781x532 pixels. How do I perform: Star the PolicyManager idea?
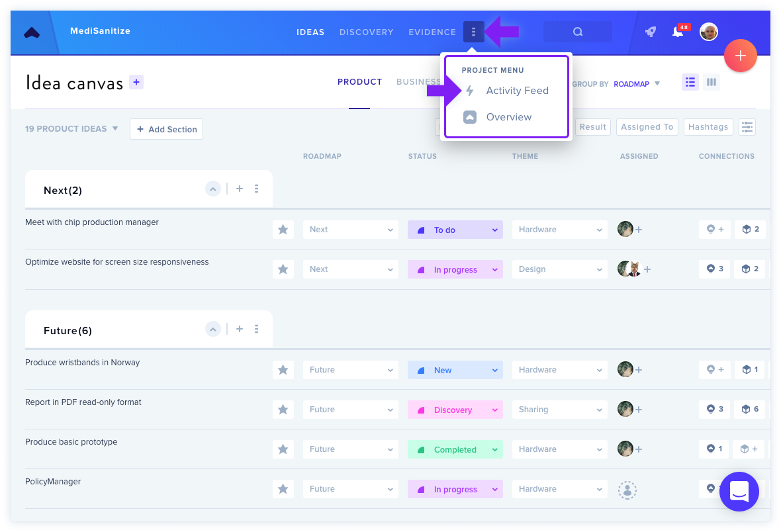(x=283, y=489)
